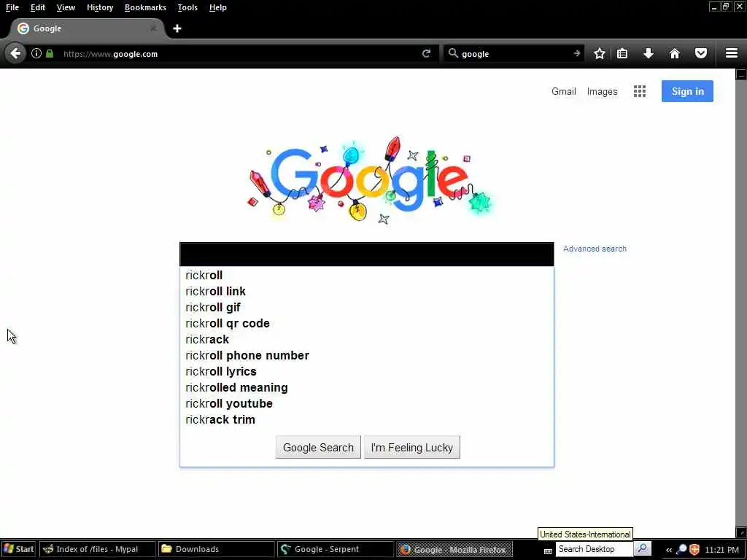Open the Windows Start button
The width and height of the screenshot is (747, 560).
18,549
